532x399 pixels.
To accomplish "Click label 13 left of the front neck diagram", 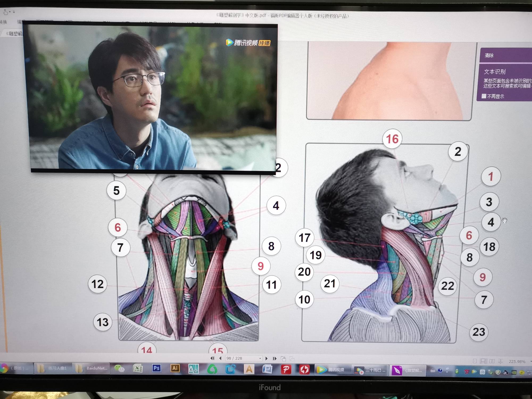I will 103,322.
